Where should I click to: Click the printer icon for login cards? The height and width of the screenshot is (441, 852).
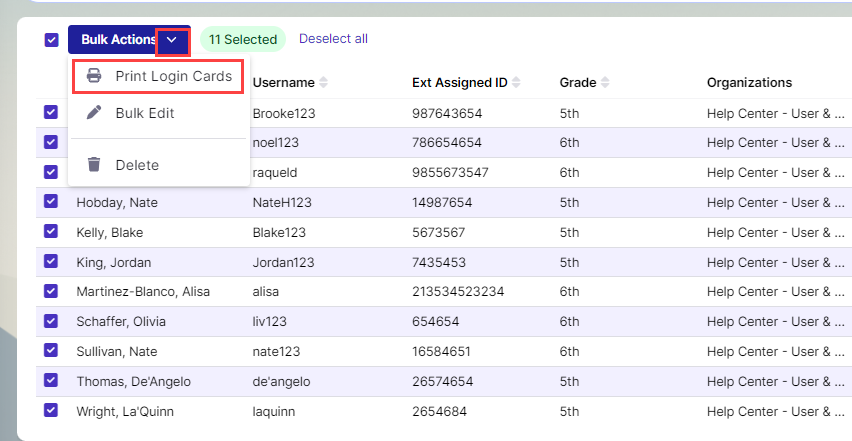(x=94, y=76)
